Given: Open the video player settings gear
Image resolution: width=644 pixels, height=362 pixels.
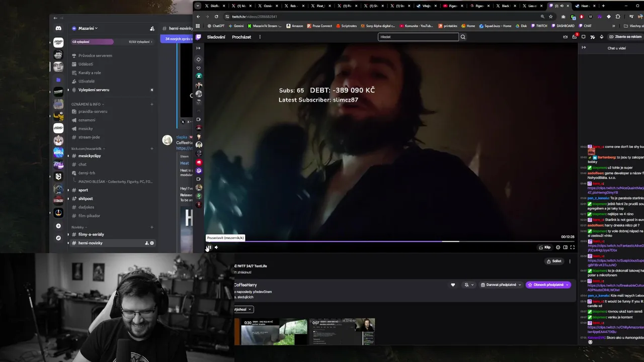Looking at the screenshot, I should [x=558, y=247].
